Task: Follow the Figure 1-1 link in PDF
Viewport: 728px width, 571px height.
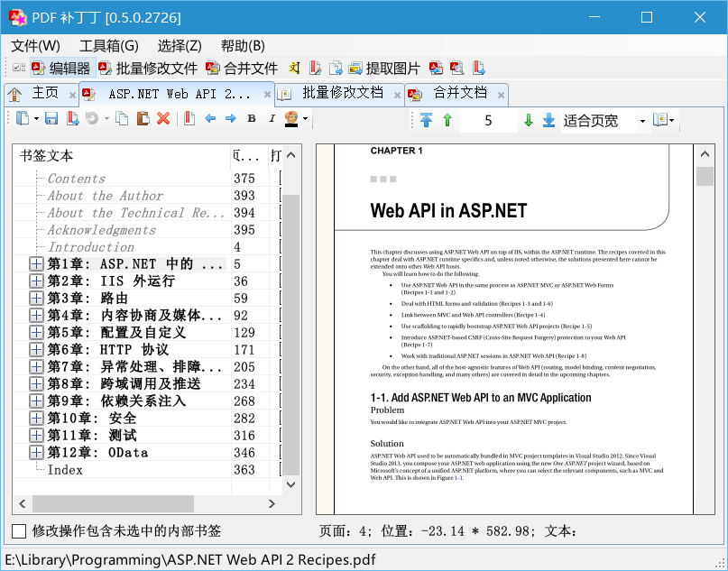Action: point(457,478)
